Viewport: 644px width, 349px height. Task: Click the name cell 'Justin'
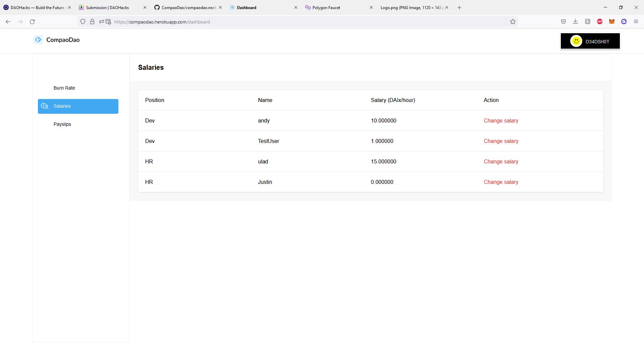tap(265, 182)
